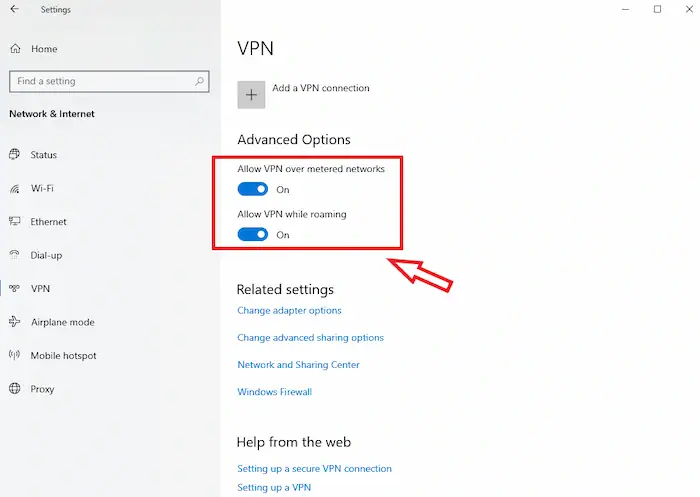Focus the Find a setting search box
The height and width of the screenshot is (497, 700).
(x=109, y=81)
